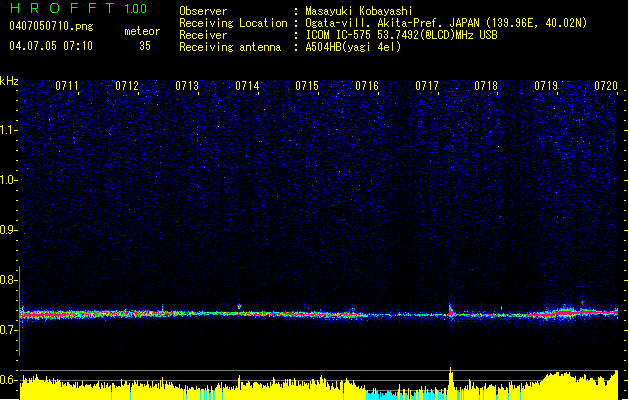Image resolution: width=629 pixels, height=400 pixels.
Task: Click the 0713 time marker
Action: click(x=187, y=86)
